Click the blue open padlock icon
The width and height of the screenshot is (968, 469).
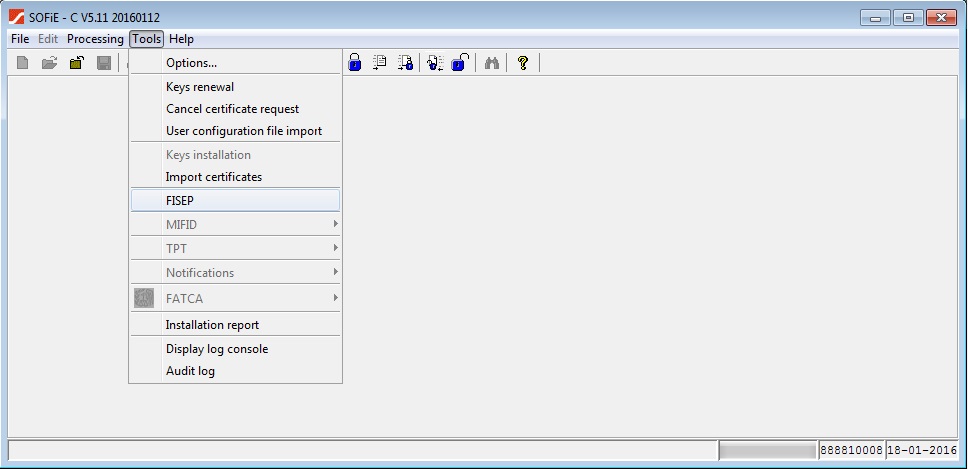459,63
